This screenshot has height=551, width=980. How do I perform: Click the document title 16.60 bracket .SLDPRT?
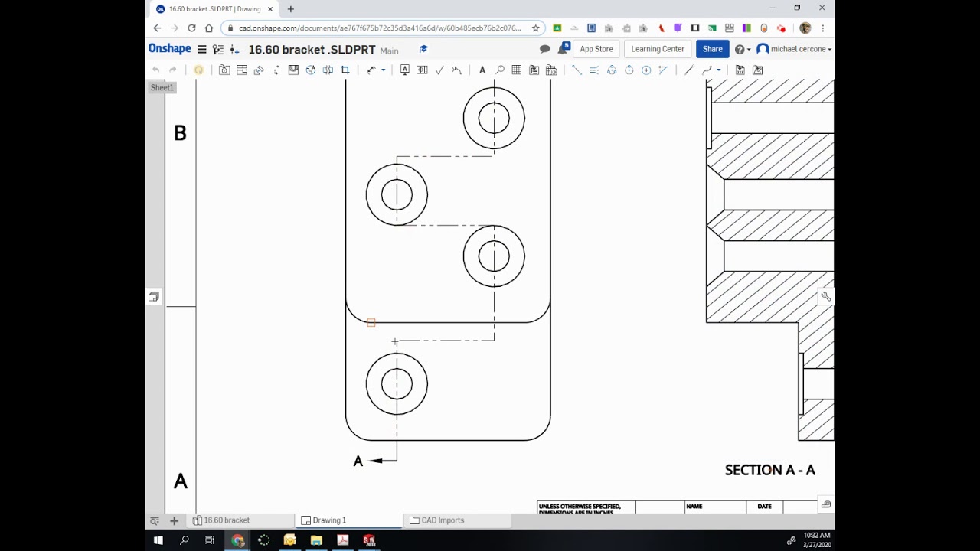(312, 50)
